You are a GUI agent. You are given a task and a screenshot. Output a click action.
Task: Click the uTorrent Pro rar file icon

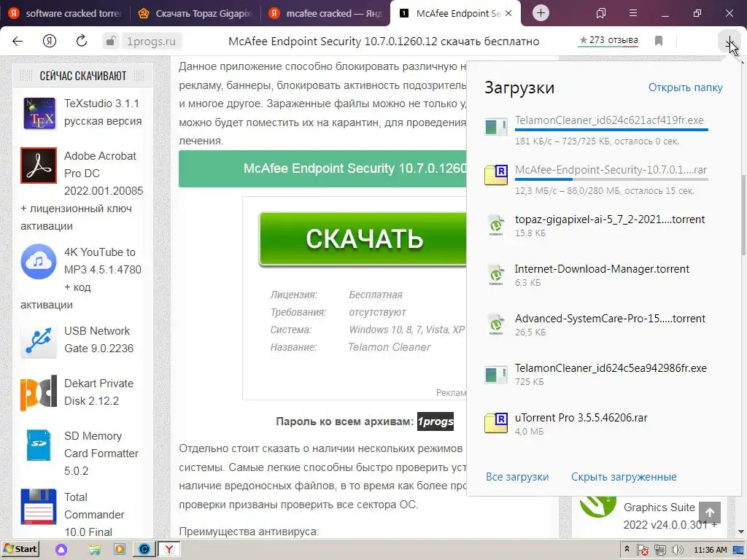coord(496,423)
